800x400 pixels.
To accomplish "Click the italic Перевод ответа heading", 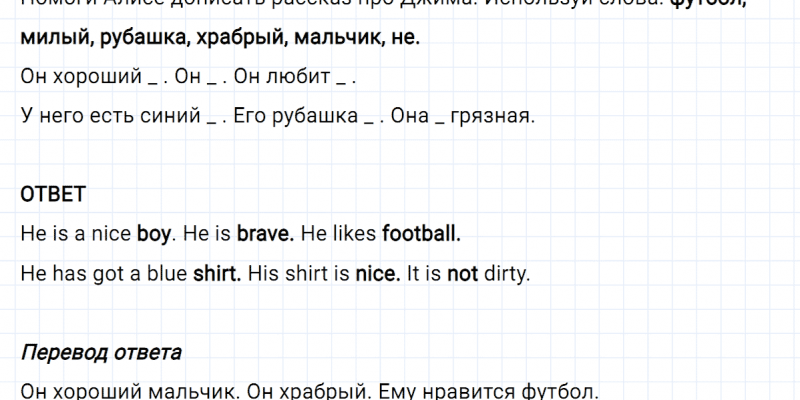I will tap(101, 353).
